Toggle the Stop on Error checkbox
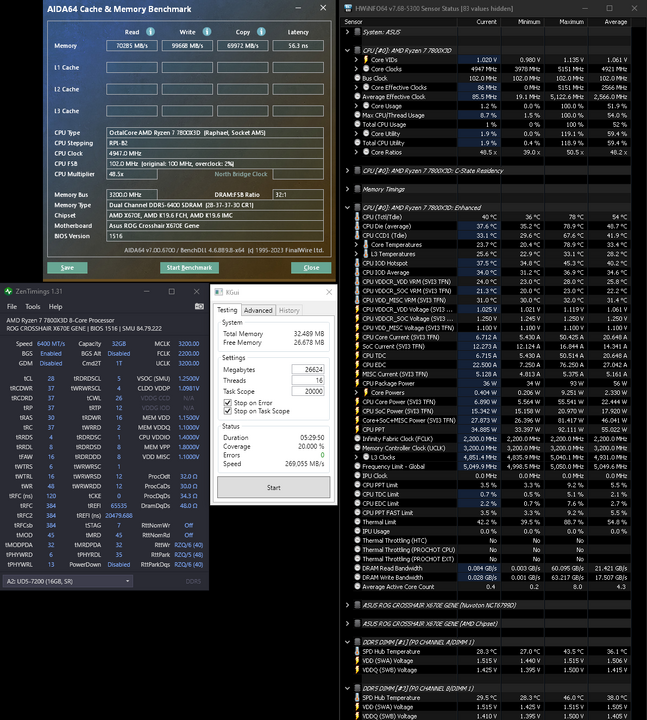 coord(227,403)
